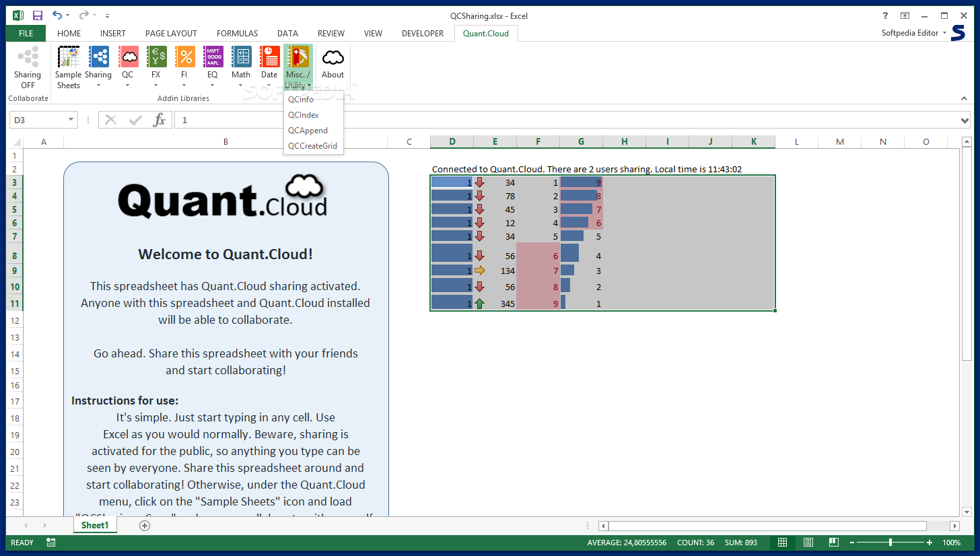This screenshot has width=980, height=556.
Task: Open the FX currency library
Action: click(x=156, y=68)
